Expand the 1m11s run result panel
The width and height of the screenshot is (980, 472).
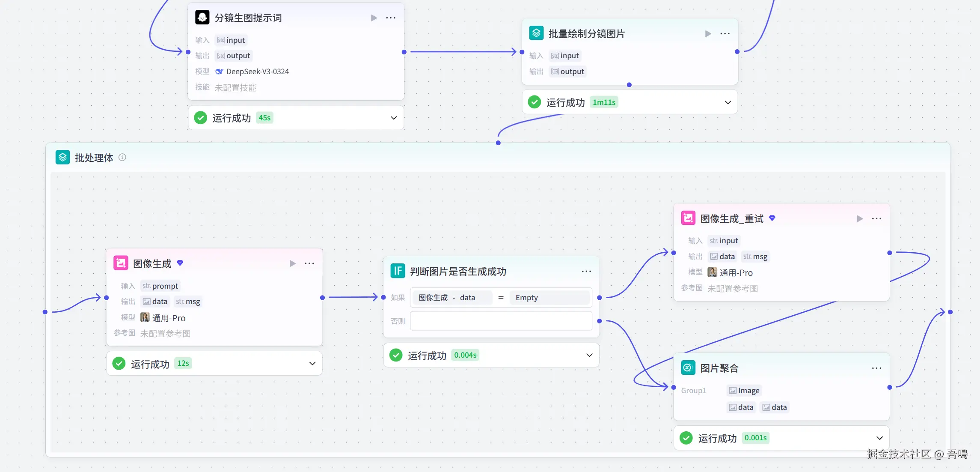tap(728, 102)
